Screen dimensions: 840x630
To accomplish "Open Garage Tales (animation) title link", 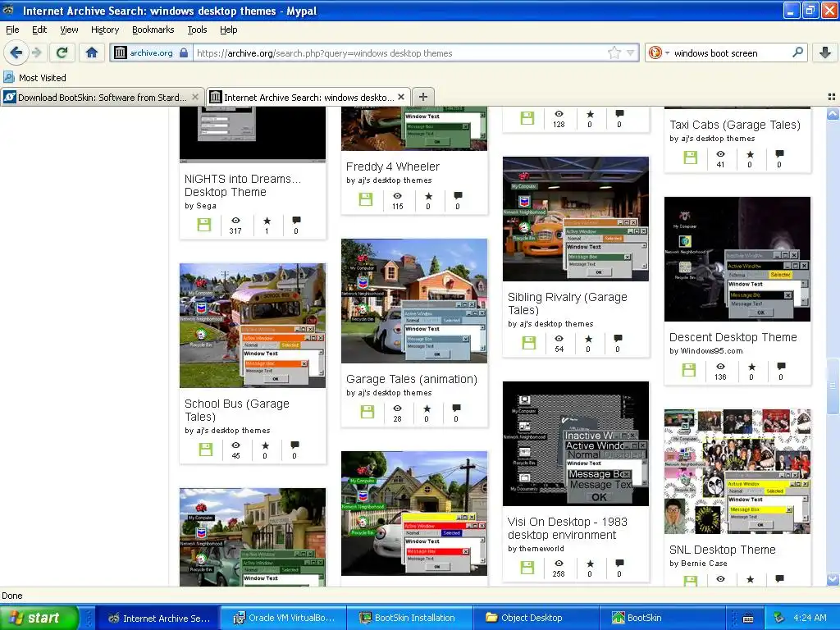I will [x=412, y=379].
